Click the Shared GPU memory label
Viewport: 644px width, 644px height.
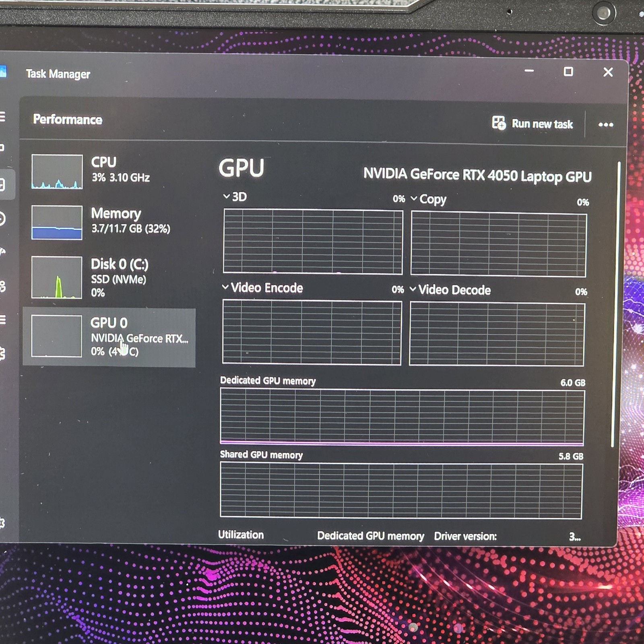click(261, 454)
